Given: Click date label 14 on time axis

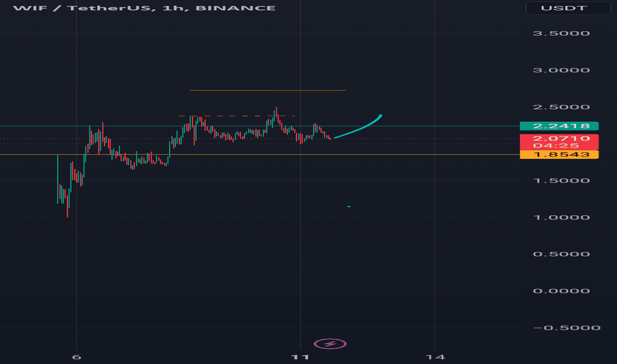Looking at the screenshot, I should [435, 357].
